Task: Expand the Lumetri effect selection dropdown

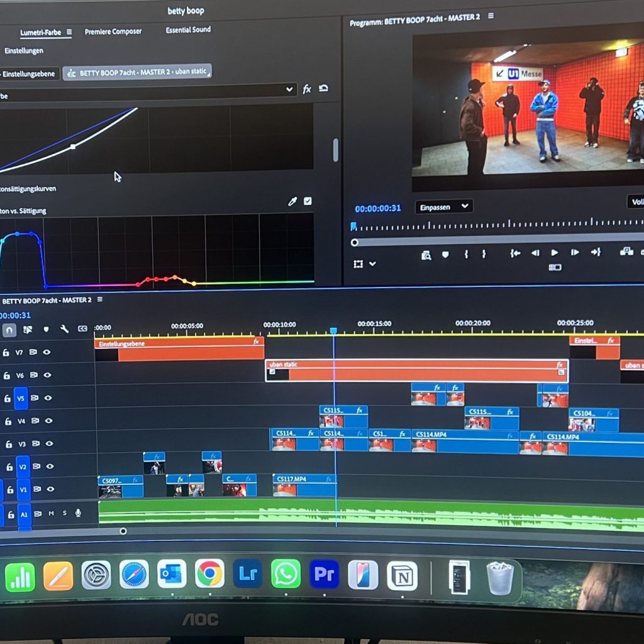Action: [289, 89]
